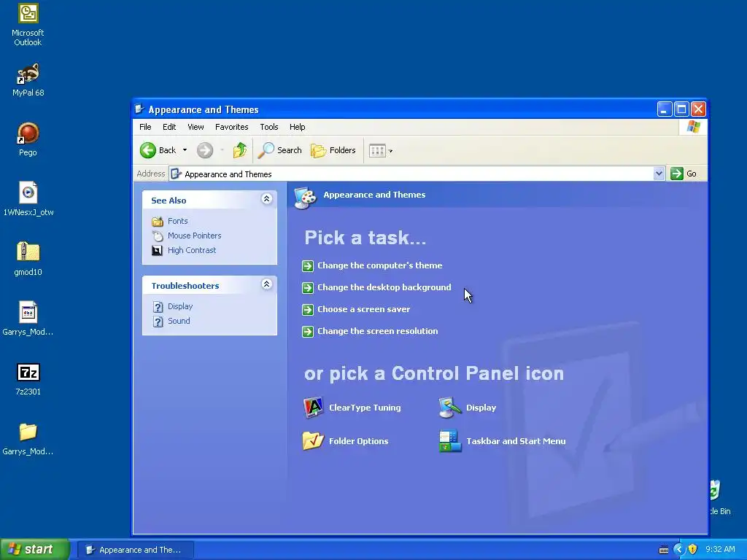Open the Favorites menu
This screenshot has height=560, width=747.
pyautogui.click(x=231, y=127)
